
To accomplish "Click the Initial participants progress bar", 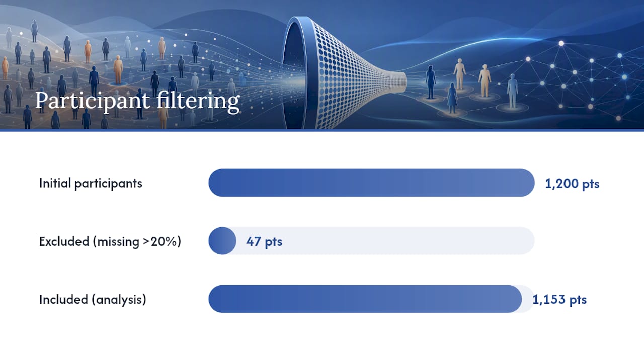I will pos(371,183).
